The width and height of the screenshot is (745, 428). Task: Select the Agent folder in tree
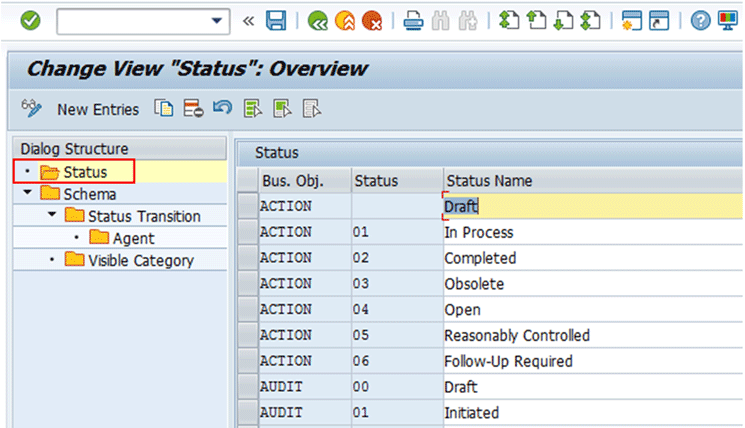(133, 238)
